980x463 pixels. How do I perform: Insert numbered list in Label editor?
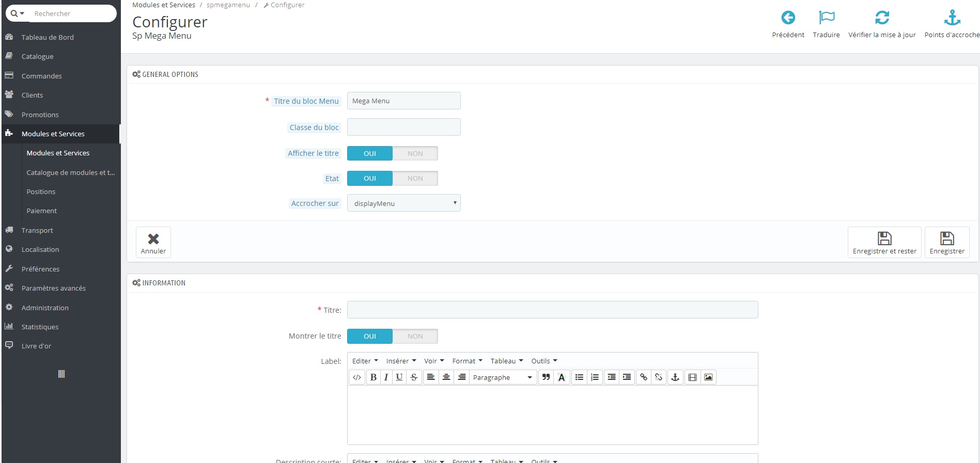[595, 377]
